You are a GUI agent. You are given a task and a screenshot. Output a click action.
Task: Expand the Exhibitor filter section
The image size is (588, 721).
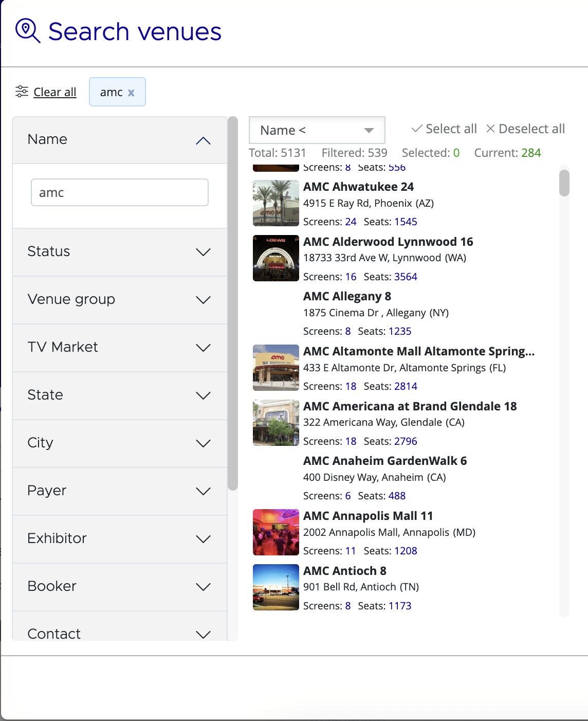coord(204,538)
